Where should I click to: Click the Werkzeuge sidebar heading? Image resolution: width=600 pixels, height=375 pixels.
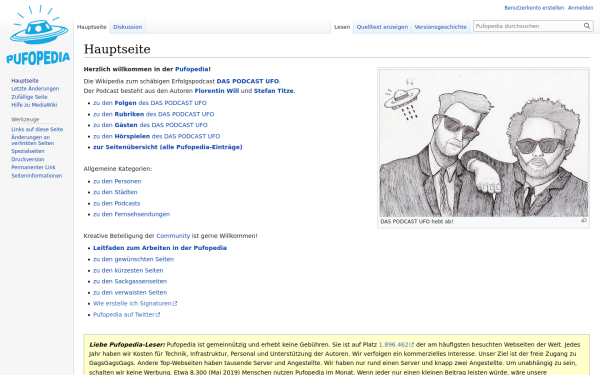[x=25, y=119]
